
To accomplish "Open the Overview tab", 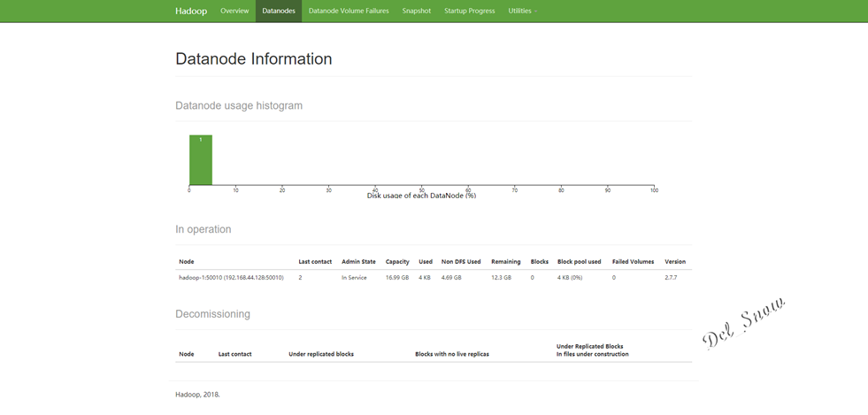I will [234, 12].
